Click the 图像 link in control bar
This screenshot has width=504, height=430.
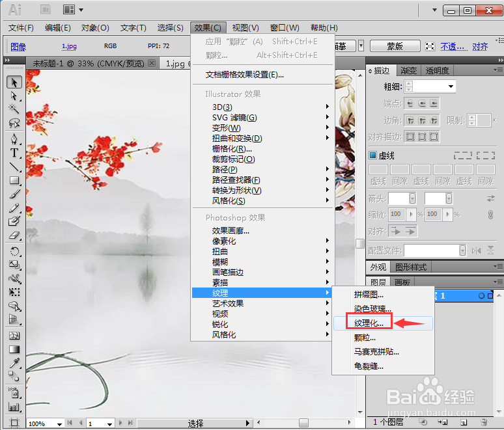[18, 47]
